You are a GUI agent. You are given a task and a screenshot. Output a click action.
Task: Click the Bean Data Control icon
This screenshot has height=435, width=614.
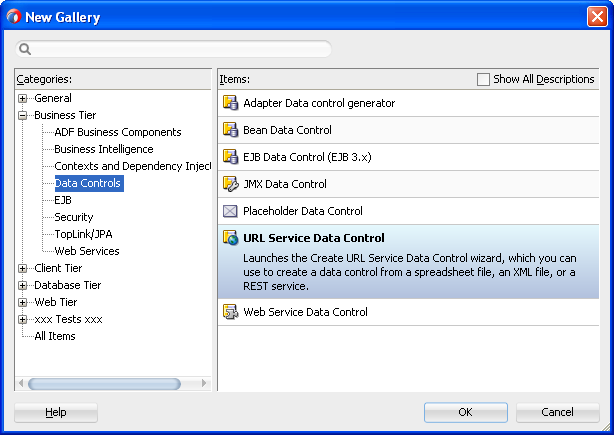coord(230,130)
